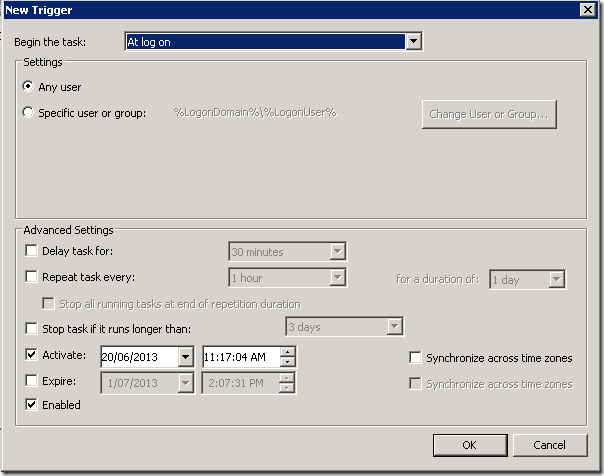Enable the 'Delay task for' checkbox
604x476 pixels.
click(32, 251)
